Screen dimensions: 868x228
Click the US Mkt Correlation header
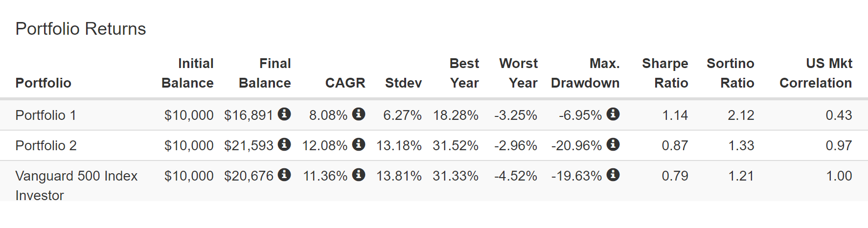[x=816, y=73]
